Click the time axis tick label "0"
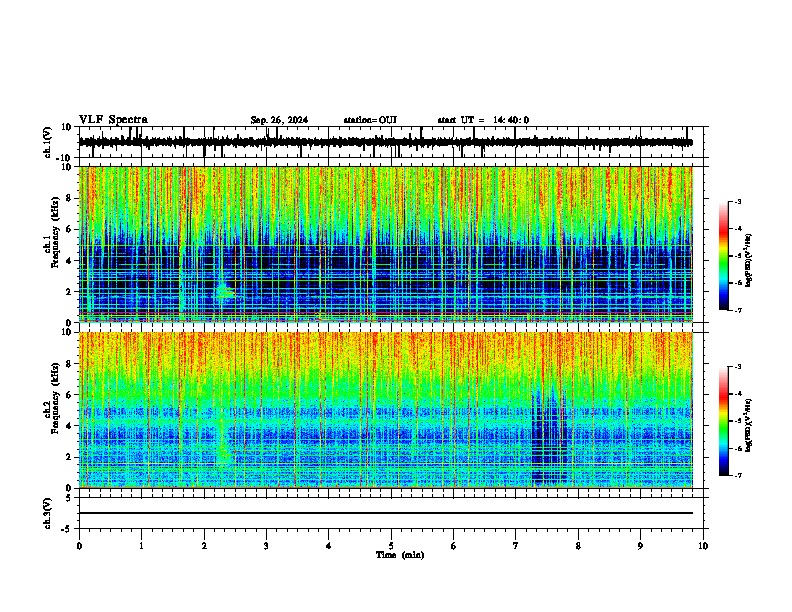Image resolution: width=792 pixels, height=612 pixels. (79, 546)
